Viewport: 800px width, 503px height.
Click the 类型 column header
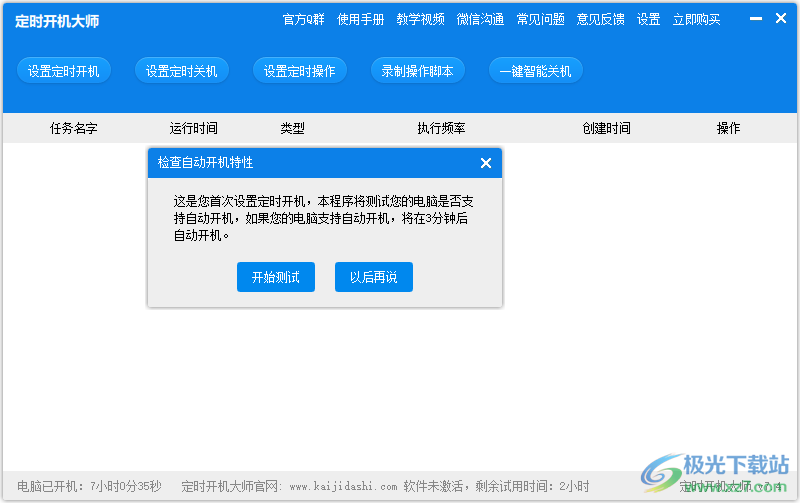click(292, 128)
